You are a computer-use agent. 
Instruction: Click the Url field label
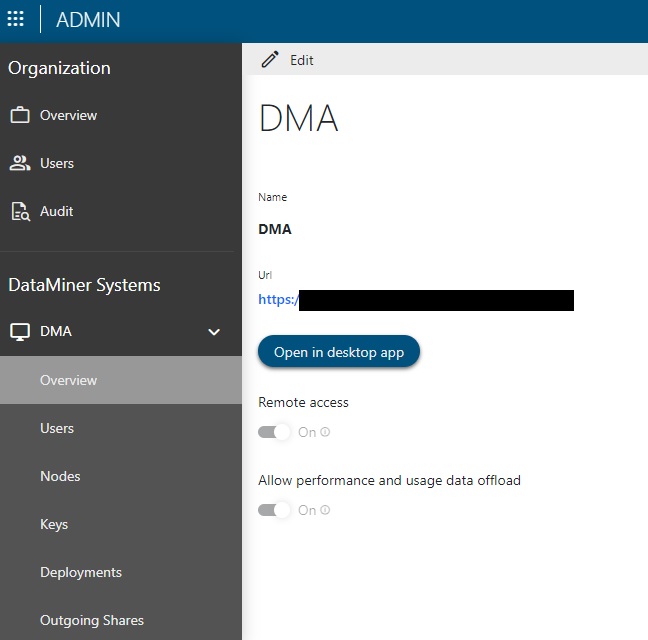pos(265,275)
